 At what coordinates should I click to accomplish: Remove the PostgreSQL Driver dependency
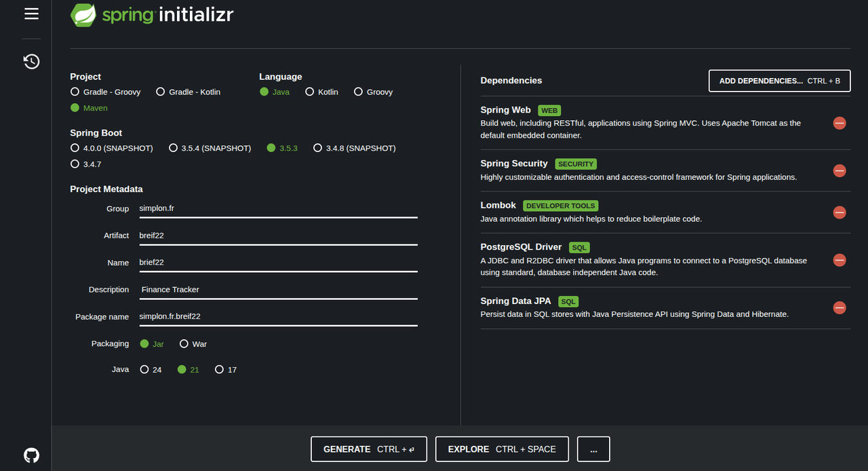pos(840,260)
